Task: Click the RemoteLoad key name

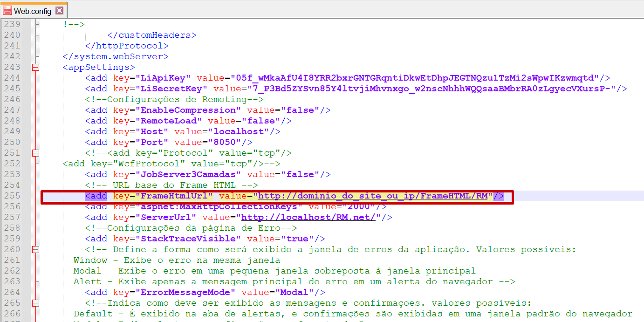Action: [171, 121]
